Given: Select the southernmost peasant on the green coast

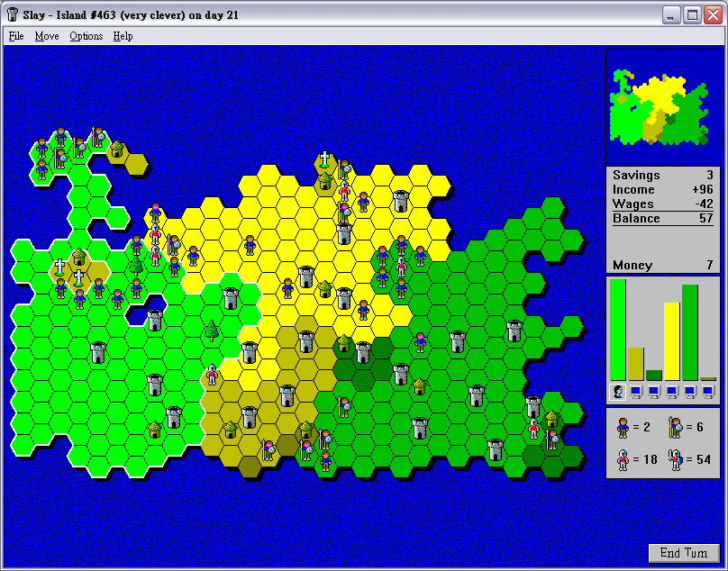Looking at the screenshot, I should [x=326, y=461].
